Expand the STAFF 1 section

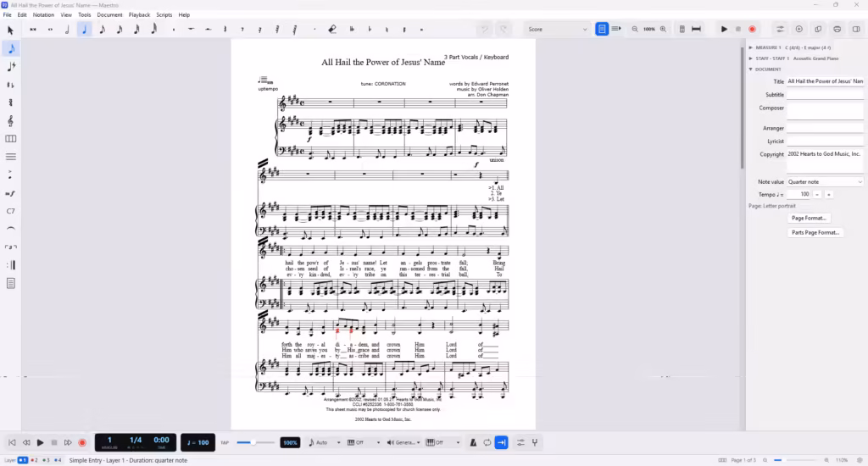[751, 58]
